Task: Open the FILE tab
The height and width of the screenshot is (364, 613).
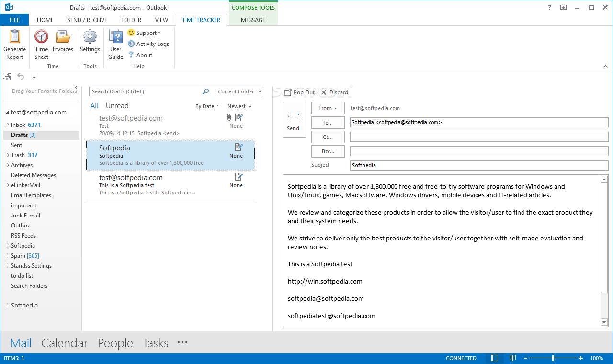Action: pyautogui.click(x=14, y=20)
